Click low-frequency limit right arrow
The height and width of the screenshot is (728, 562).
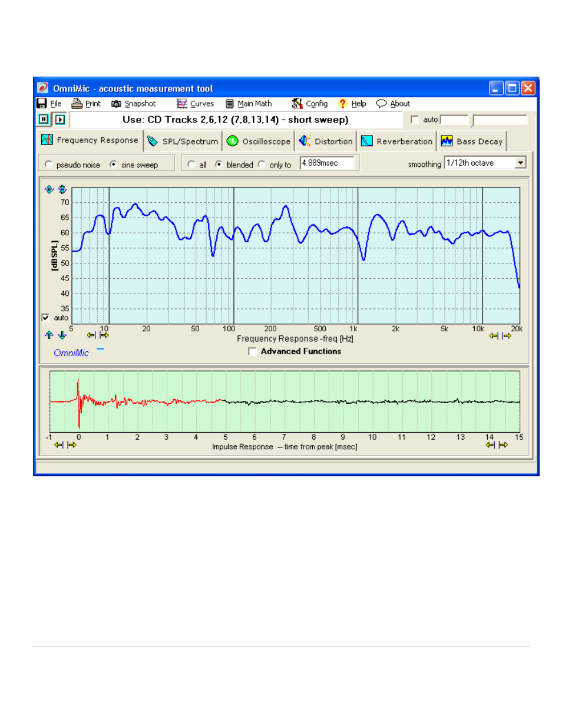coord(104,335)
